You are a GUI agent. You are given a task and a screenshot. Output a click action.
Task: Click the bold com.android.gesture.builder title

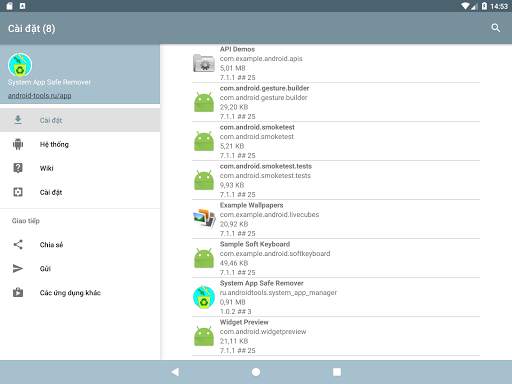click(x=264, y=88)
